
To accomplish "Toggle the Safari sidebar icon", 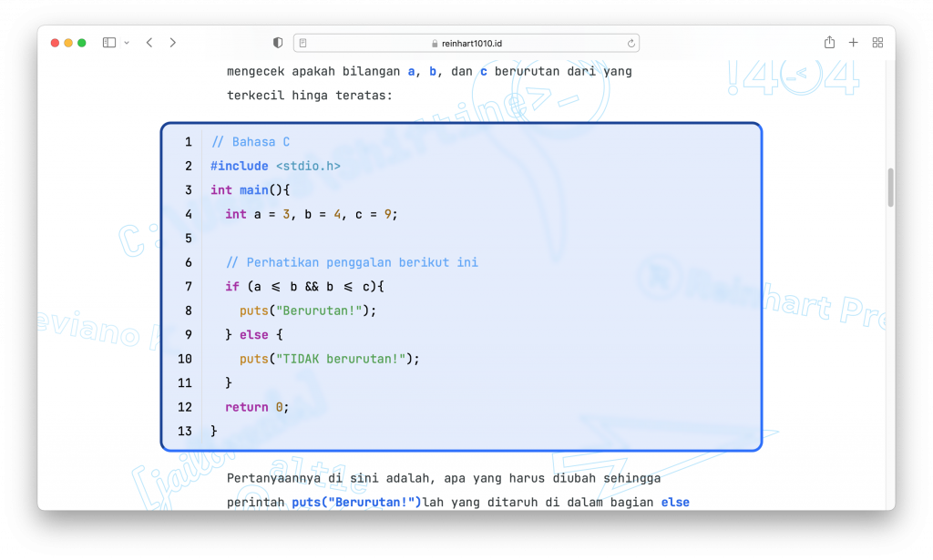I will point(108,43).
